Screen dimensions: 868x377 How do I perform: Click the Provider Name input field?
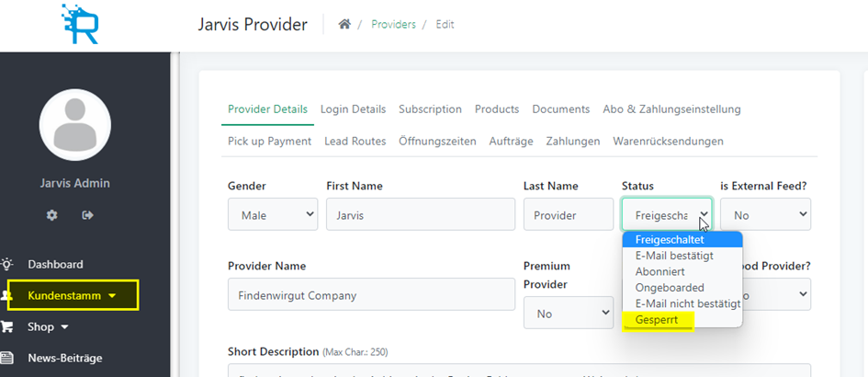(x=371, y=294)
